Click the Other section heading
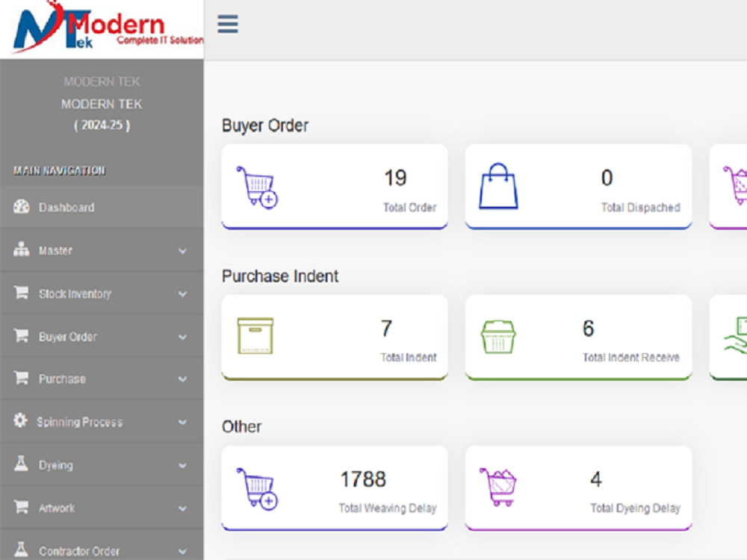The image size is (747, 560). click(241, 426)
